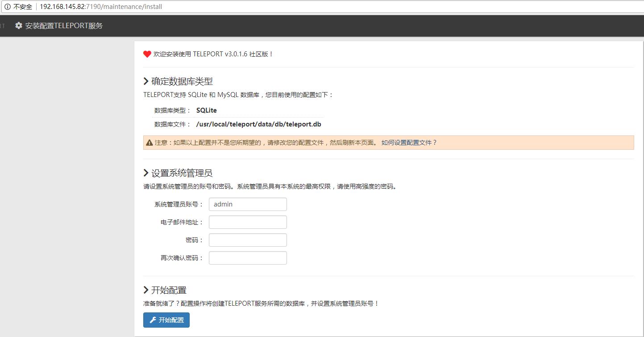Click the insecure info icon in address bar
The image size is (644, 337).
7,7
